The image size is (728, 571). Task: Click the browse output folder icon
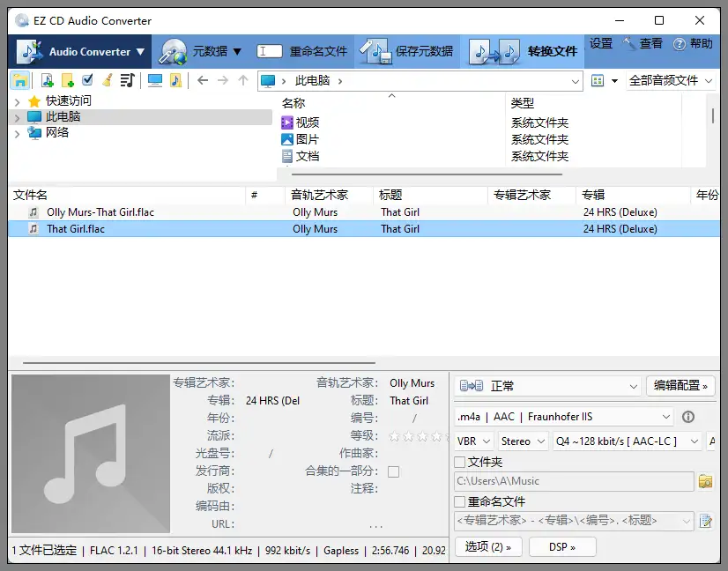click(x=705, y=481)
